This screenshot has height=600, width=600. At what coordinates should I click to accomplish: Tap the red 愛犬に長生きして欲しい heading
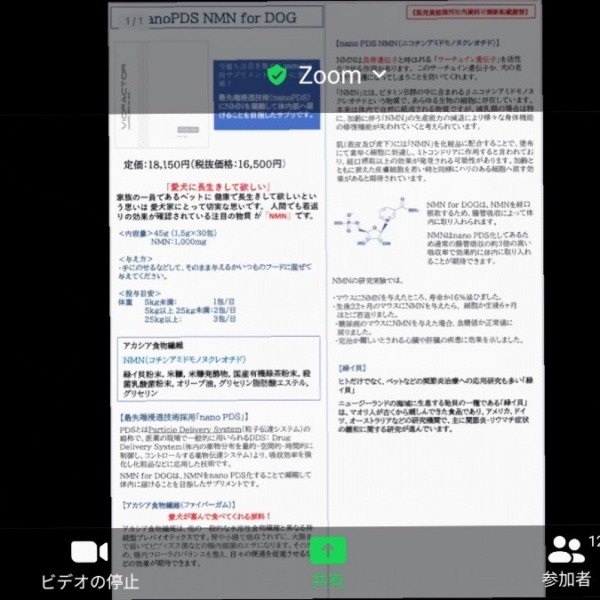pos(218,187)
